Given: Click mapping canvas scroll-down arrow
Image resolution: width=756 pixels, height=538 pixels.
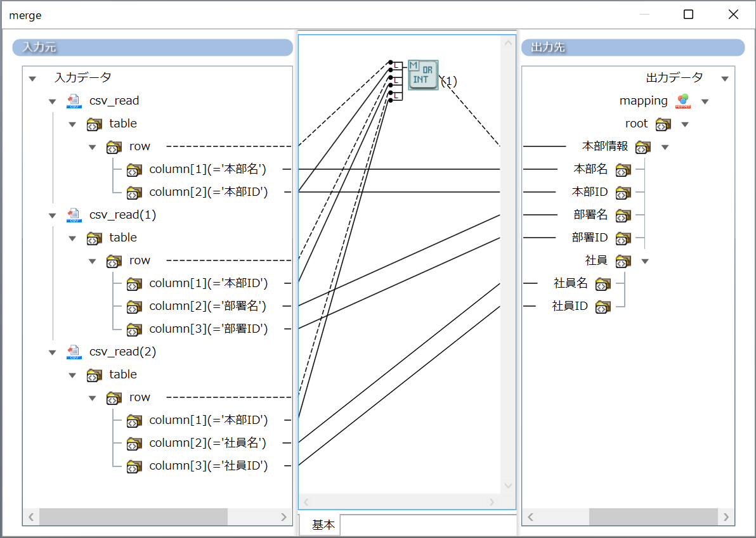Looking at the screenshot, I should click(x=508, y=485).
